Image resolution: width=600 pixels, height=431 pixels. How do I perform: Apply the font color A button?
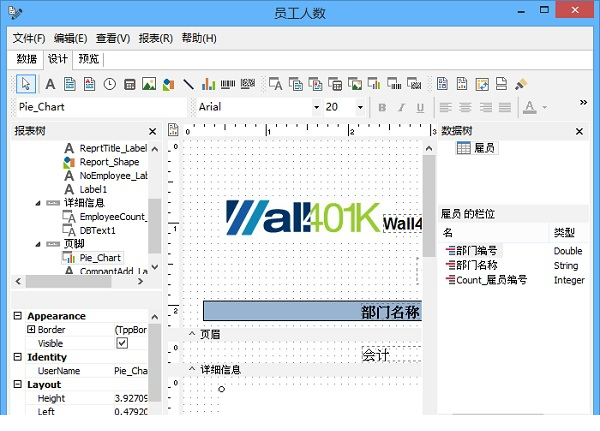tap(530, 108)
